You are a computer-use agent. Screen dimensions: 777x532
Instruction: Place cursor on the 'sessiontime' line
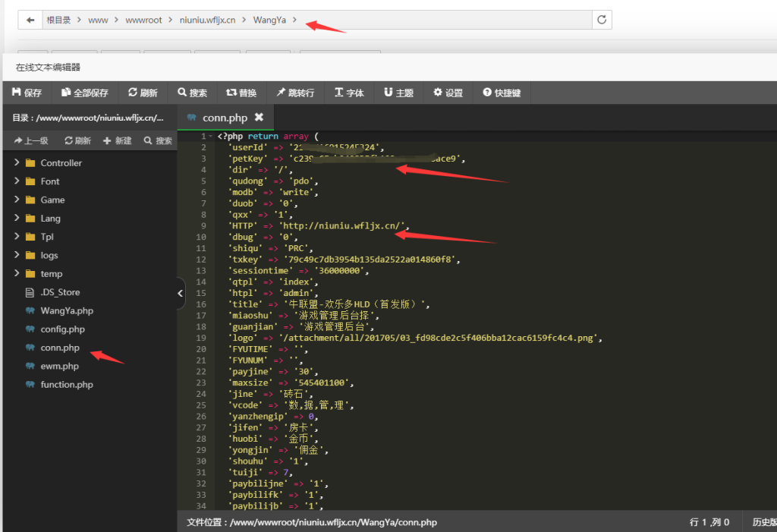click(298, 271)
